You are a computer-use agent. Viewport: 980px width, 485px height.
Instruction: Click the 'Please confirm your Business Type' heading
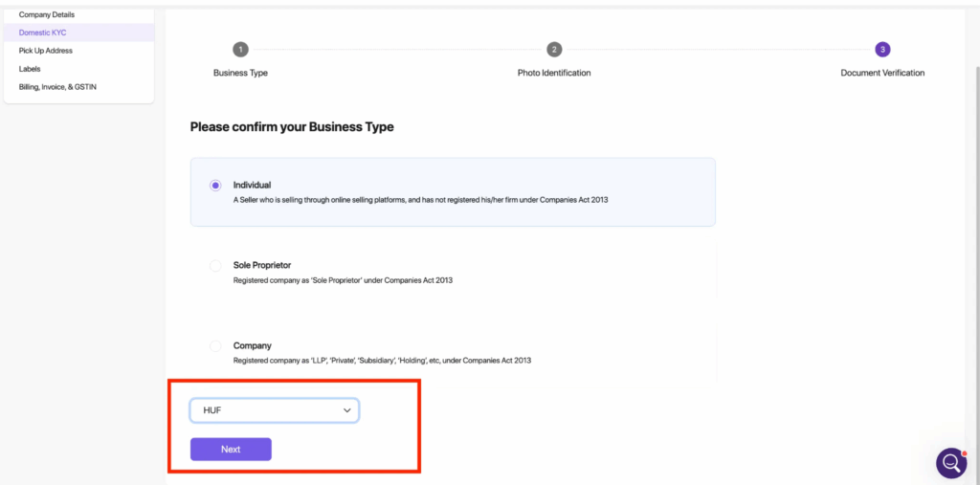click(x=292, y=127)
